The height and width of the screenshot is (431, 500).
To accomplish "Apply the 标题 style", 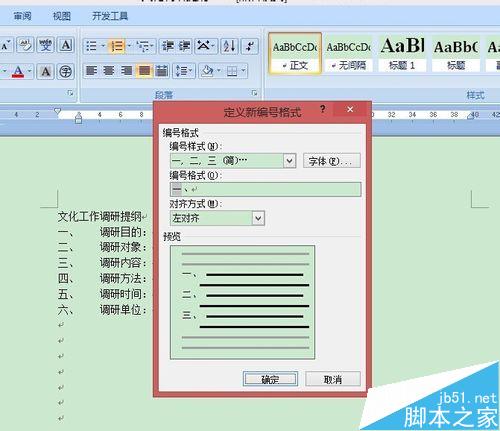I will 456,53.
